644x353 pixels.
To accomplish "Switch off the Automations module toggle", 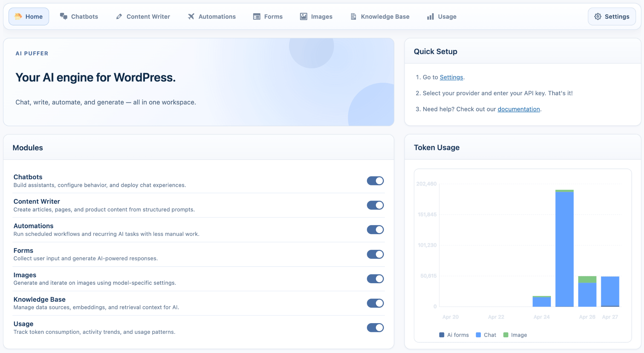I will click(x=375, y=230).
